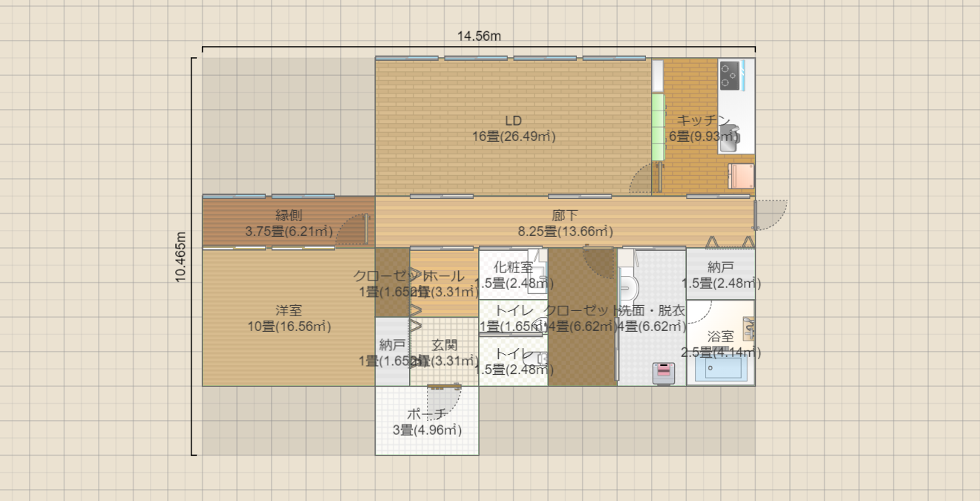
Task: Select the exterior door at corridor's right end
Action: (x=771, y=215)
